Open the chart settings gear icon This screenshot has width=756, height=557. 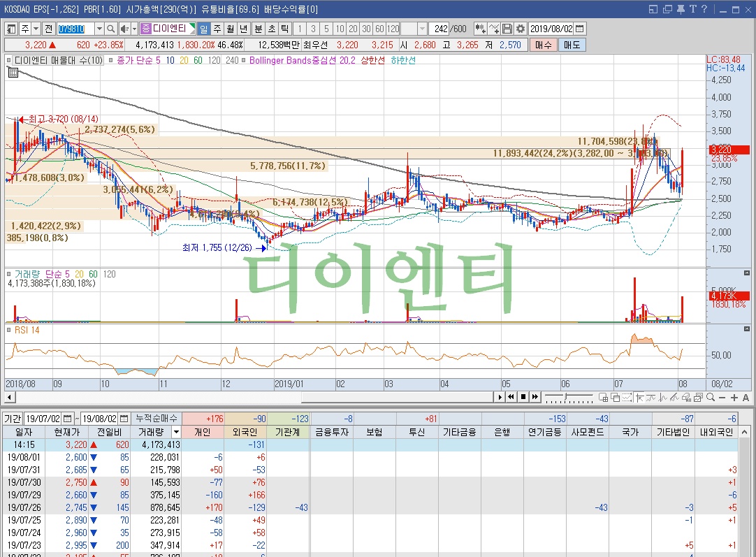tap(521, 29)
